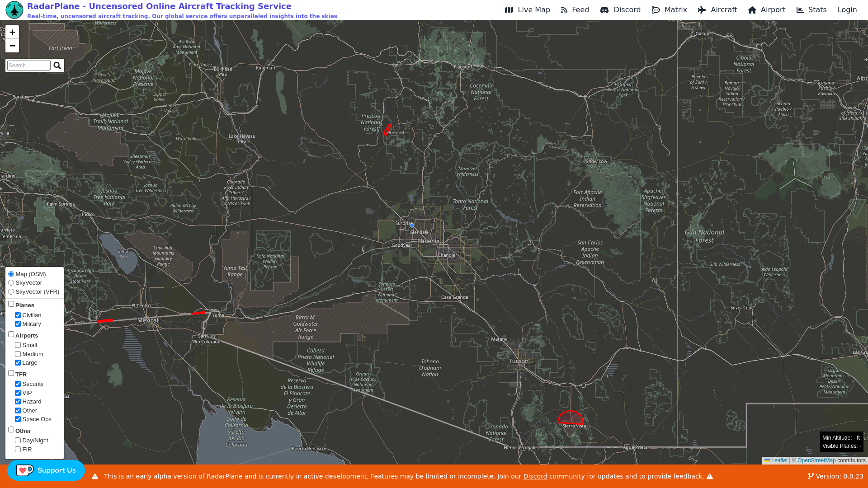Click the Support Us button
The width and height of the screenshot is (868, 488).
46,470
